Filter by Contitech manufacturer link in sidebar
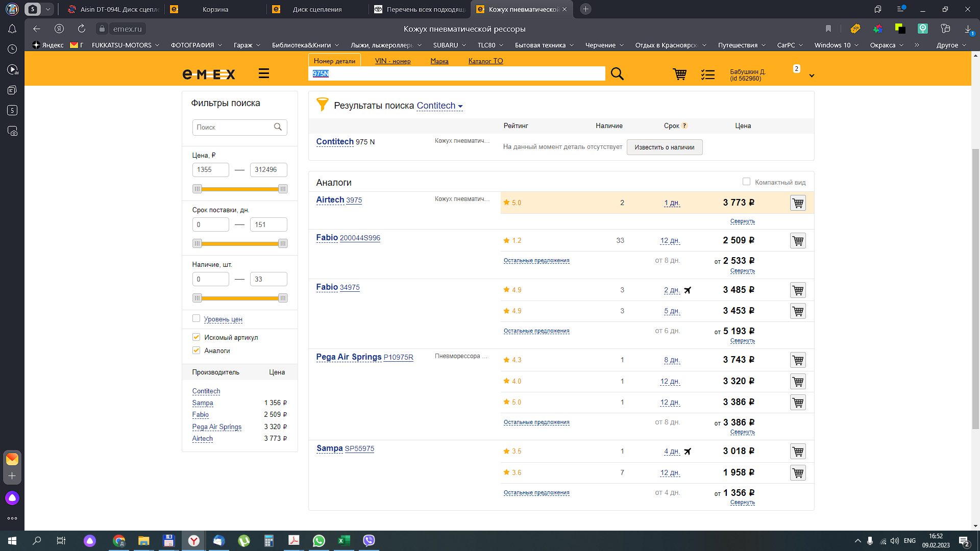The width and height of the screenshot is (980, 551). point(206,391)
